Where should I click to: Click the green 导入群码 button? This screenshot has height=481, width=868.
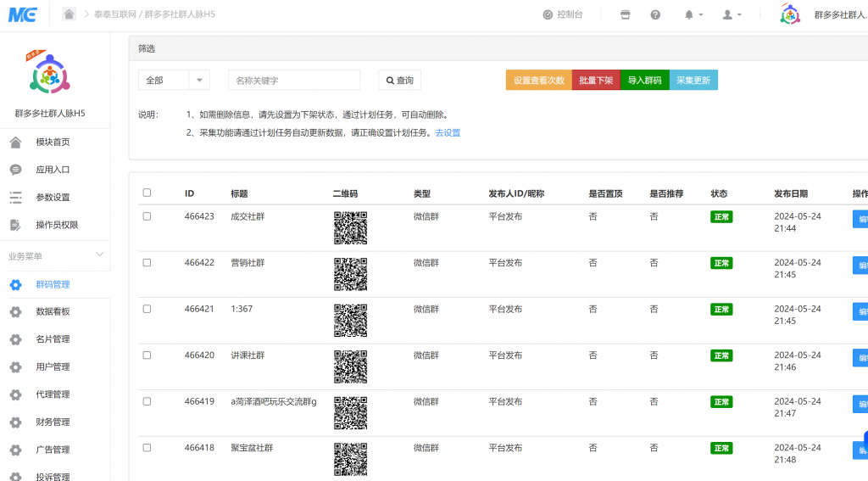[645, 81]
